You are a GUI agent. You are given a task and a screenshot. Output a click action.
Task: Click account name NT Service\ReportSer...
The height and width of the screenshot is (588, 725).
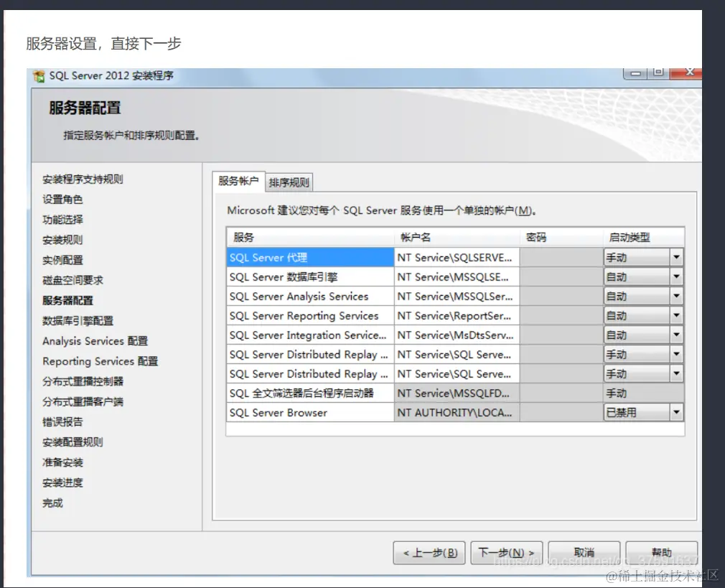point(457,315)
